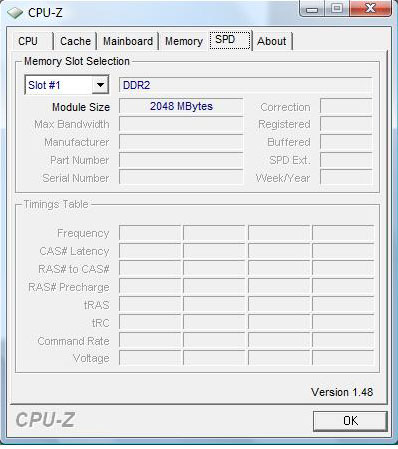Click the empty Serial Number field
398x449 pixels.
click(181, 177)
